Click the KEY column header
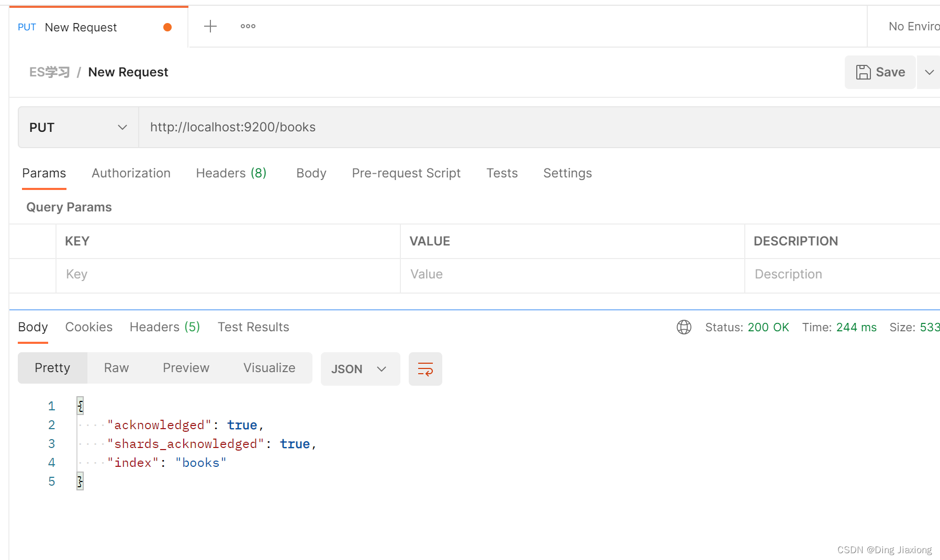 77,241
